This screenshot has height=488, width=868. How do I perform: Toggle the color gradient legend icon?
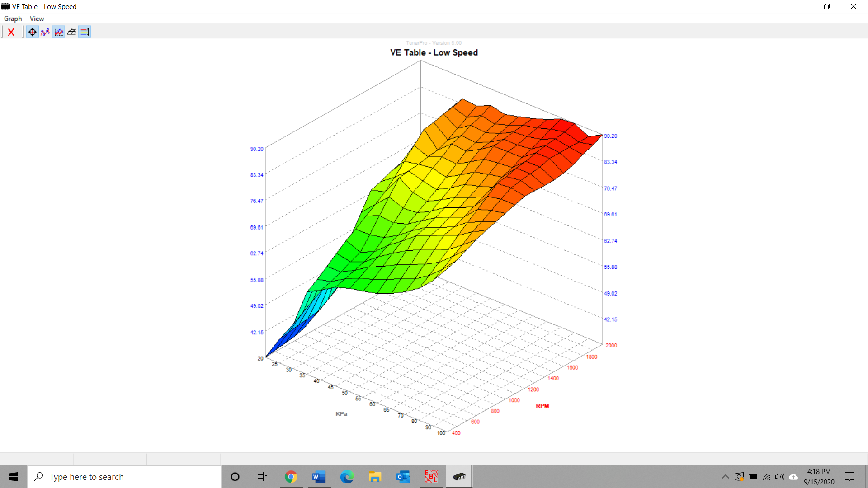[85, 32]
